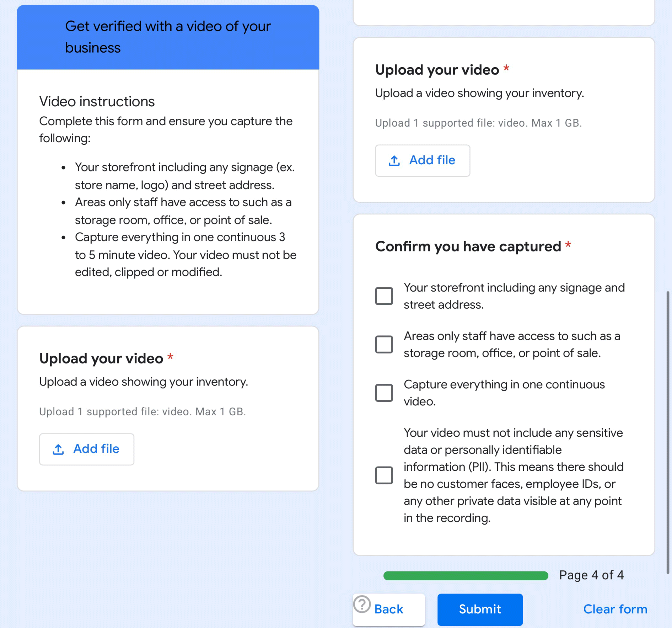Click the Clear form link
Screen dimensions: 672x628
(615, 609)
